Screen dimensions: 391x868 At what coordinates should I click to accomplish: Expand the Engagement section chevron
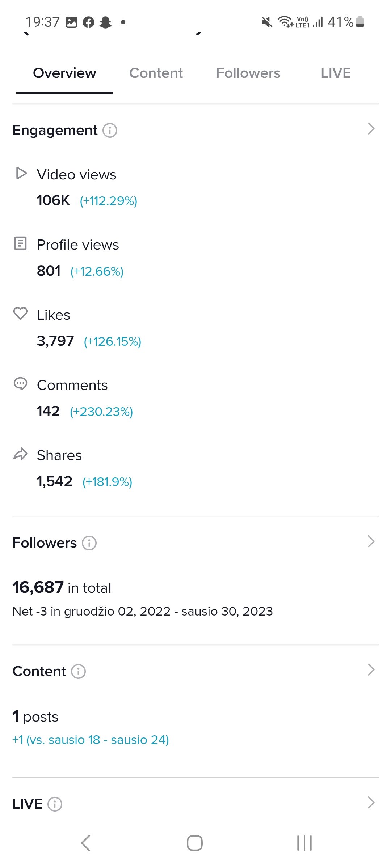[371, 129]
